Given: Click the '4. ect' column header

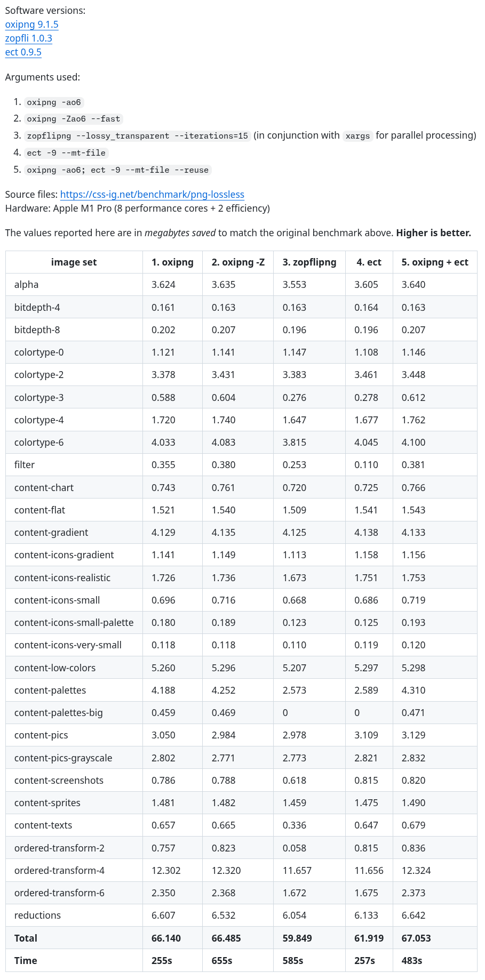Looking at the screenshot, I should coord(369,262).
